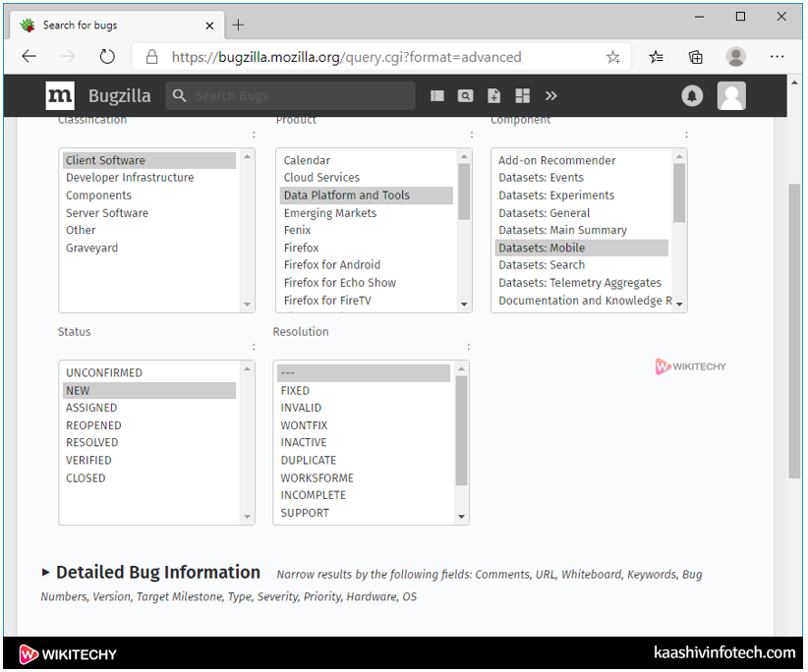Refresh the page with reload button
Screen dimensions: 808x672
pos(107,57)
